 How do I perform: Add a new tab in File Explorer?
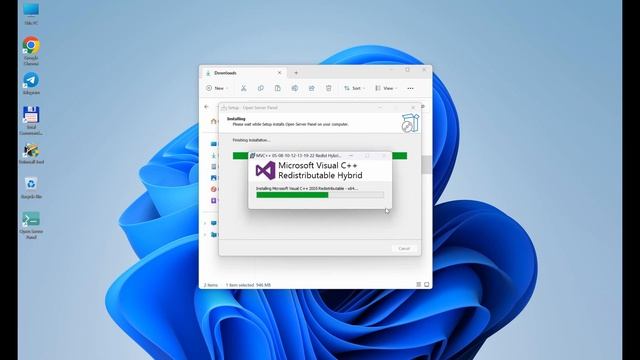(296, 73)
